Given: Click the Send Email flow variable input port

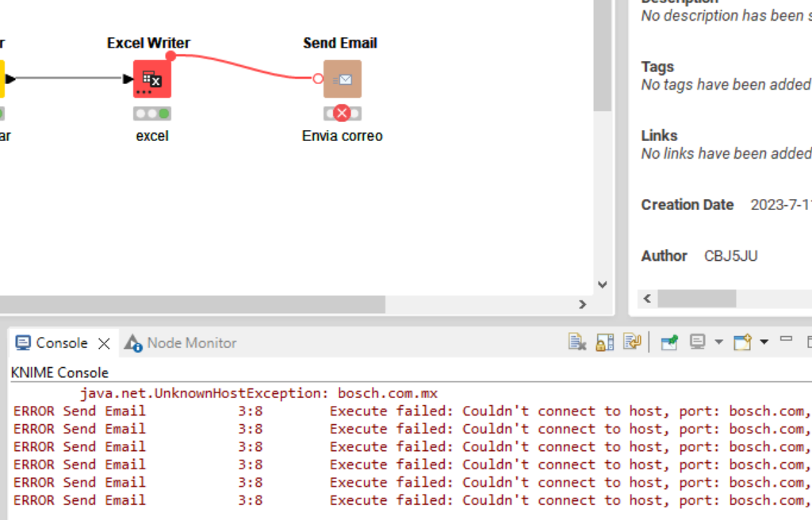Looking at the screenshot, I should pos(318,78).
